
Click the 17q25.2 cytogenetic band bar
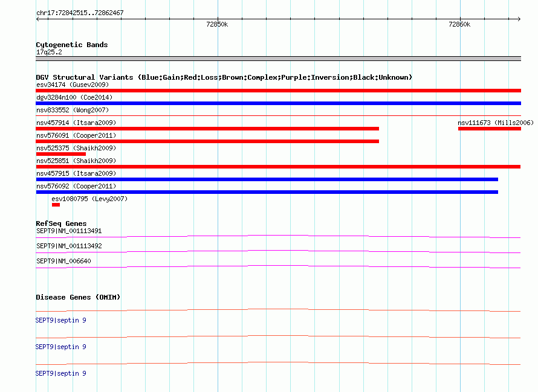278,59
